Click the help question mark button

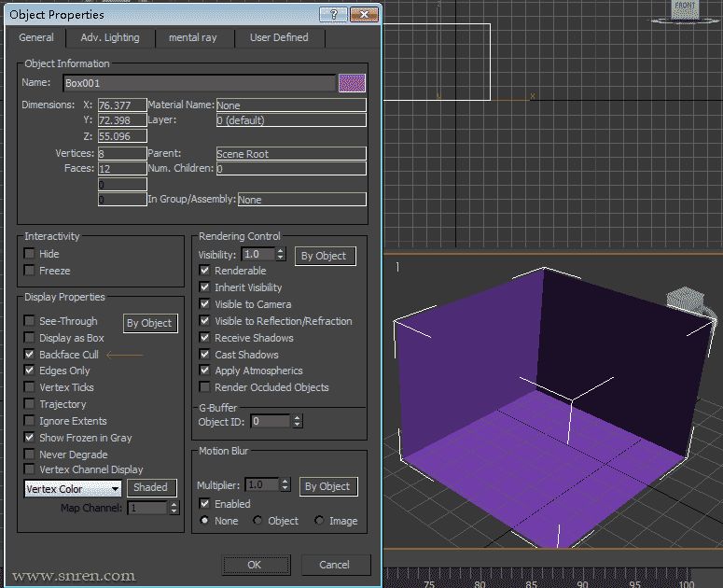[334, 14]
